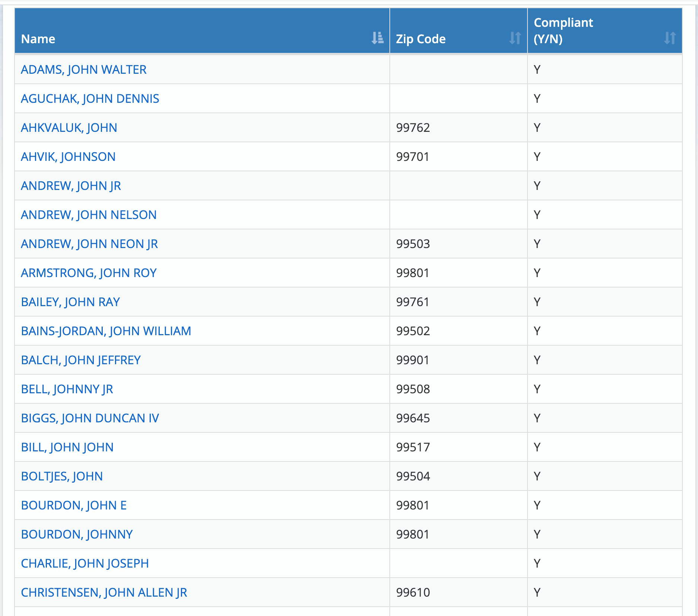This screenshot has height=616, width=698.
Task: Click the BOLTJES, JOHN link
Action: [x=62, y=476]
